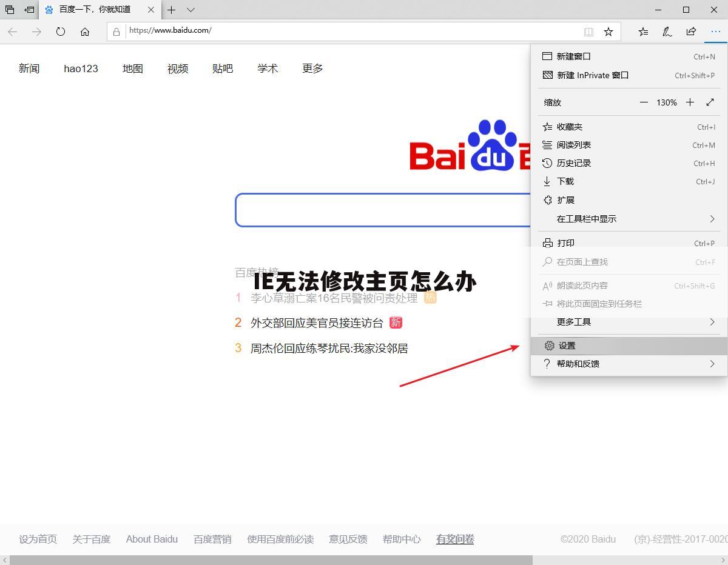Add page to favorites star icon
The image size is (728, 565).
point(608,32)
